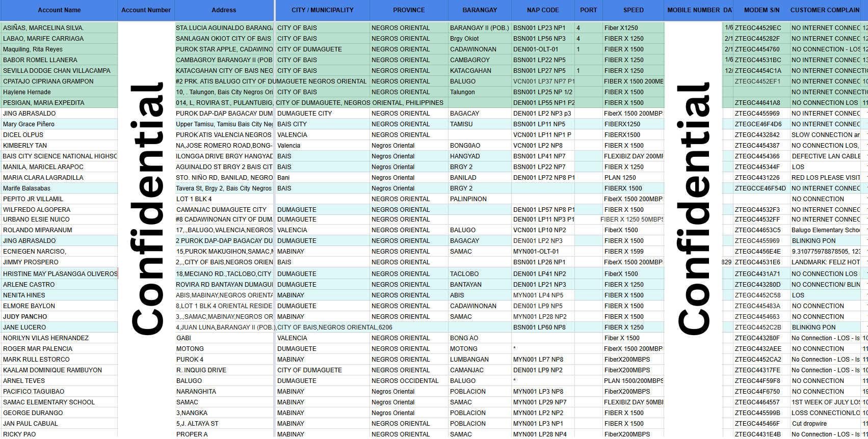Select the JANE LUCERO cell
The height and width of the screenshot is (439, 868).
(59, 327)
